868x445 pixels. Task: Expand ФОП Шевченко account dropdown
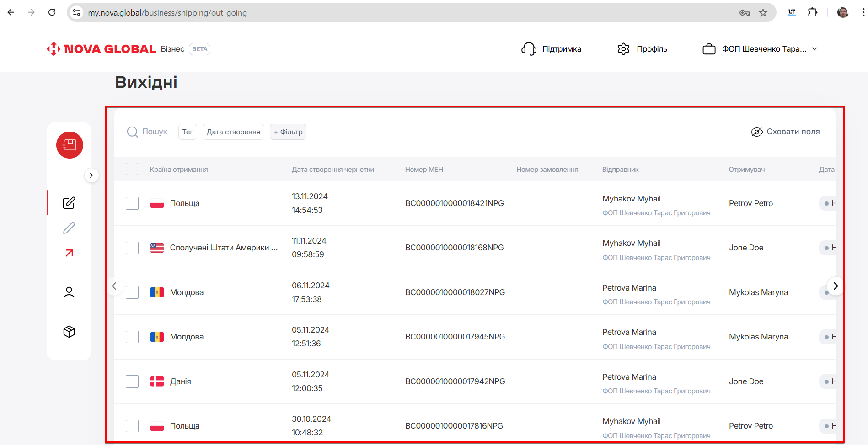point(760,49)
